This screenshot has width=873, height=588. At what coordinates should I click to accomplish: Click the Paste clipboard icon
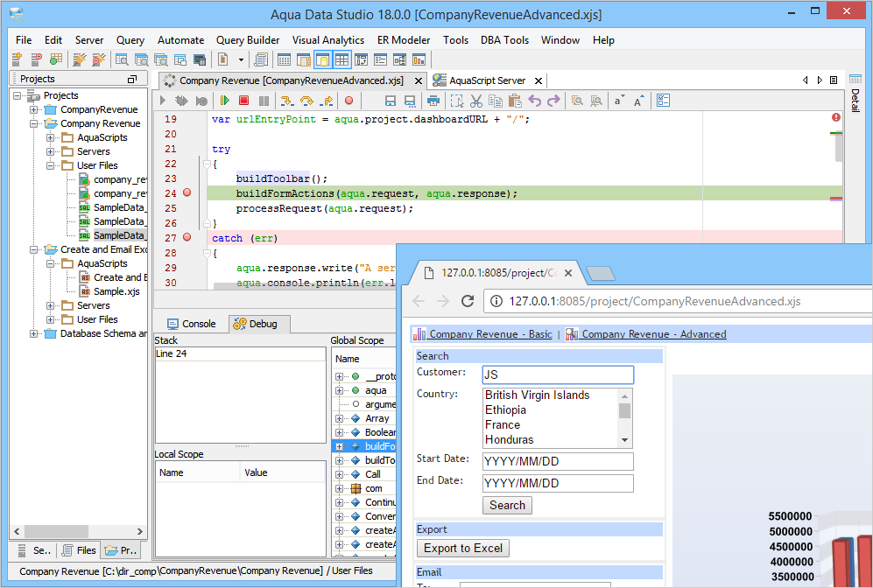(515, 101)
